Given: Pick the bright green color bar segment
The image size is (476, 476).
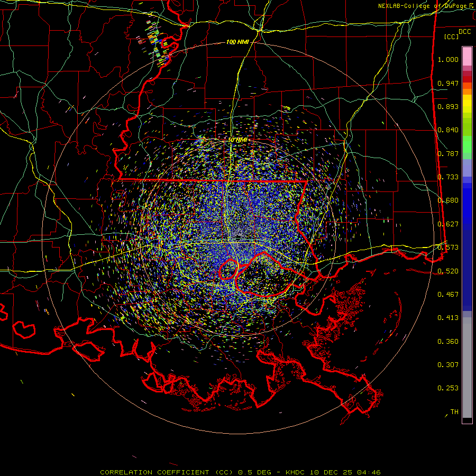Looking at the screenshot, I should pyautogui.click(x=467, y=144).
